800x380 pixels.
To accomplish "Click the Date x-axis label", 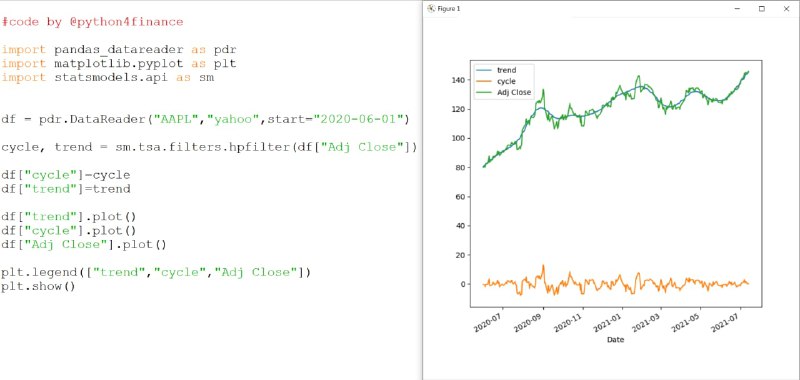I will click(615, 339).
